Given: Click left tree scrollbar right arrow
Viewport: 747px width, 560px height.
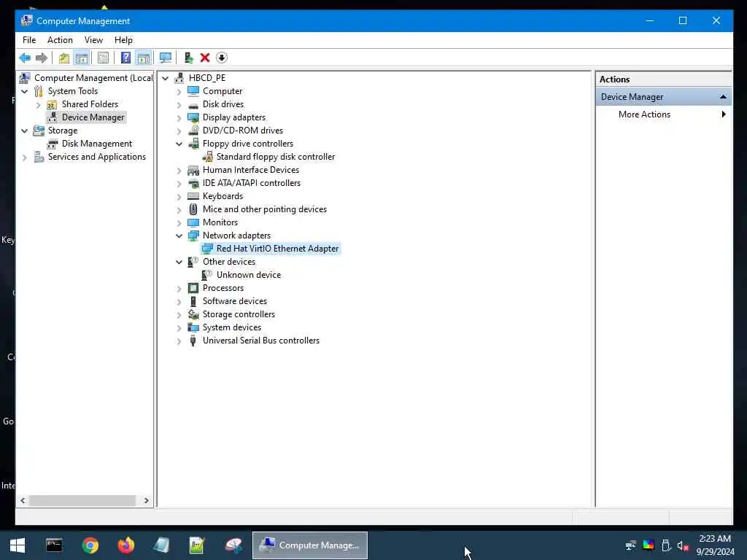Looking at the screenshot, I should click(x=146, y=500).
